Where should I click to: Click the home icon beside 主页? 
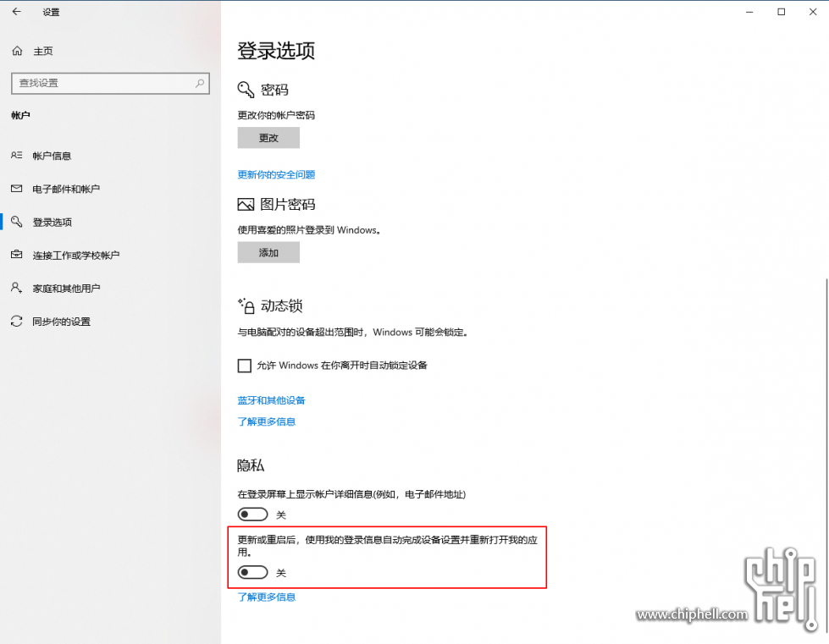(x=17, y=51)
